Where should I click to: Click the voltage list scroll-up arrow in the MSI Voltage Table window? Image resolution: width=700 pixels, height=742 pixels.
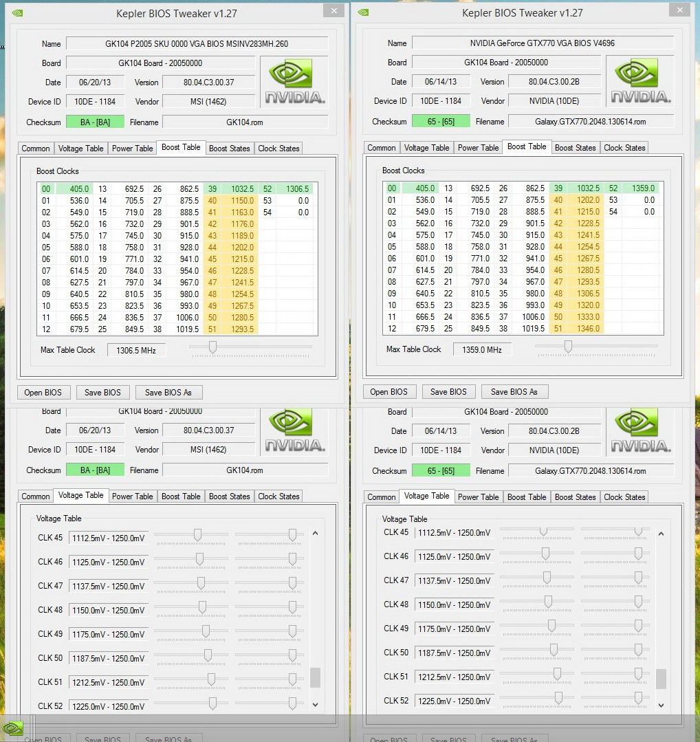pos(315,534)
